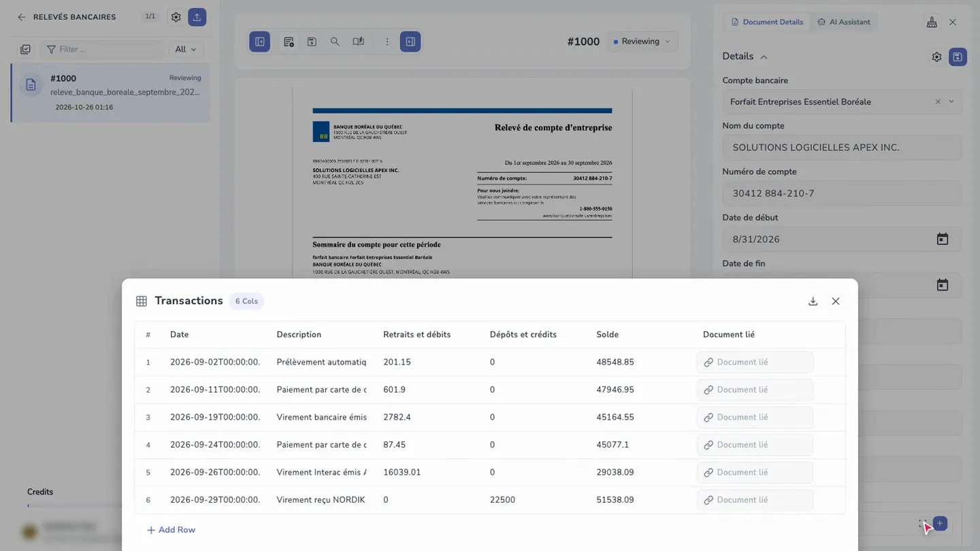Select the Virement reçu NORDIK description cell
The height and width of the screenshot is (551, 980).
pyautogui.click(x=321, y=500)
